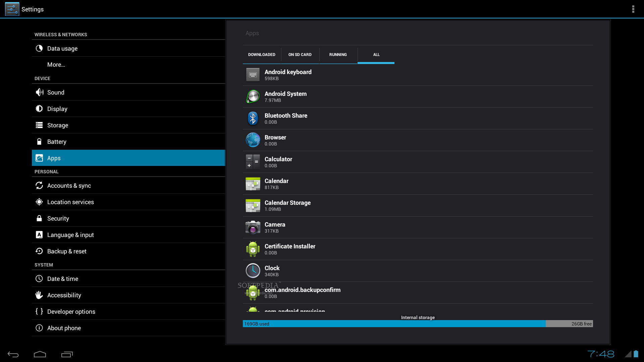
Task: Tap the Home navigation button
Action: point(40,354)
